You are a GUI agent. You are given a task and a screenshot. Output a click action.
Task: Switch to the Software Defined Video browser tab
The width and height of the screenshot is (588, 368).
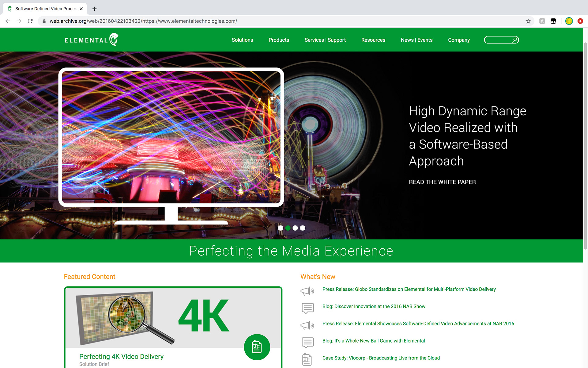(x=45, y=9)
